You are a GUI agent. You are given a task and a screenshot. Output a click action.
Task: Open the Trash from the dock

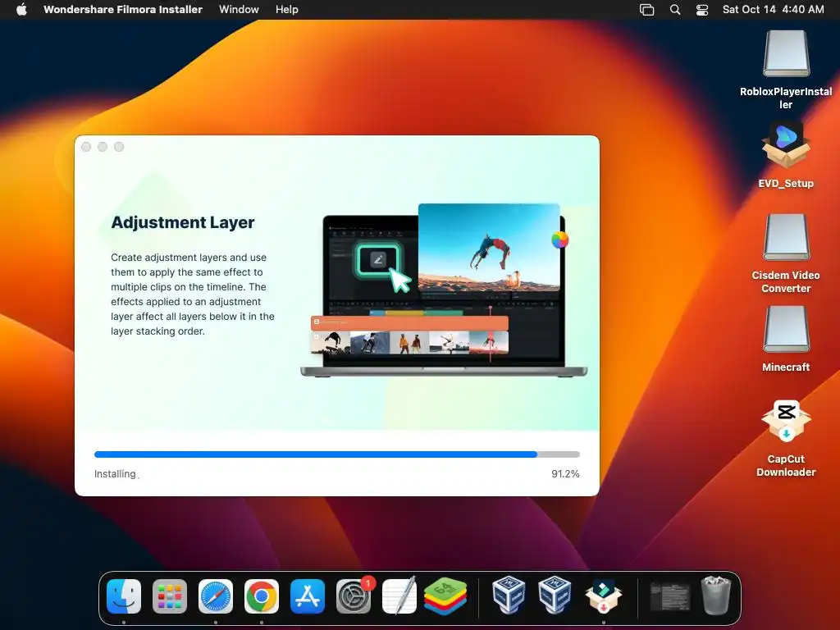[716, 596]
